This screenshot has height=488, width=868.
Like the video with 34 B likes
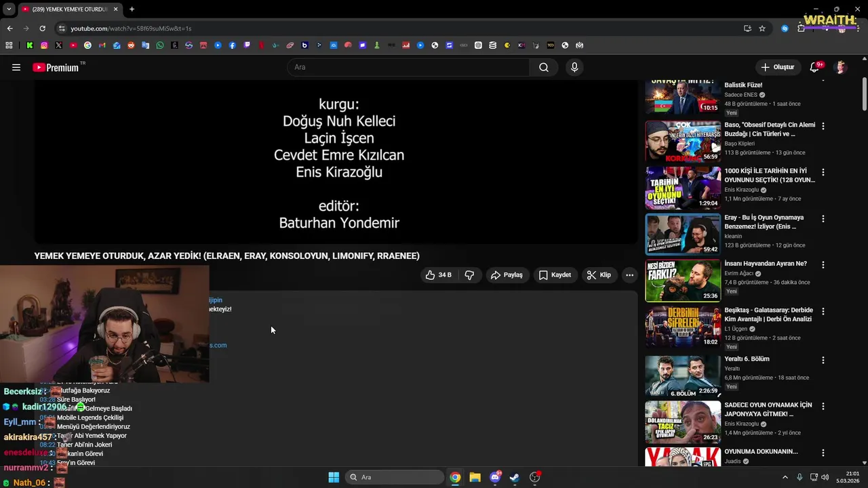point(438,275)
